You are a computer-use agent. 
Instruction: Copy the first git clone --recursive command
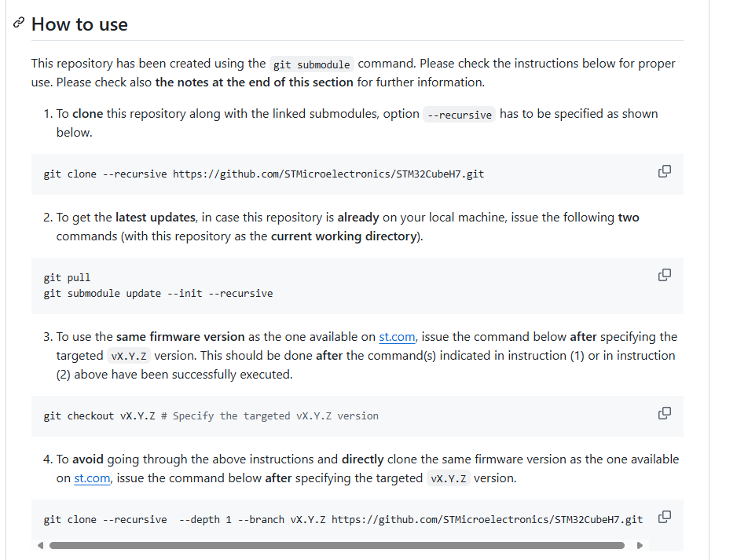pos(664,171)
